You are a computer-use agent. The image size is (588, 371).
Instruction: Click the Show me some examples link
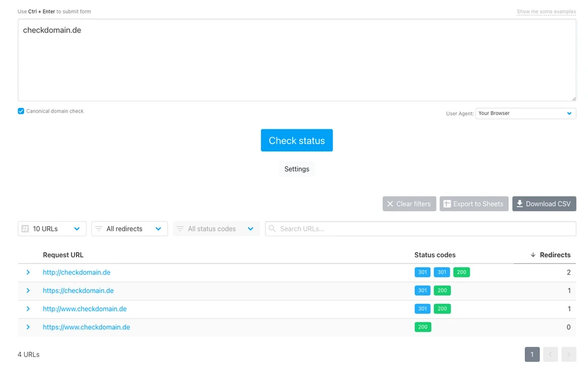point(546,12)
